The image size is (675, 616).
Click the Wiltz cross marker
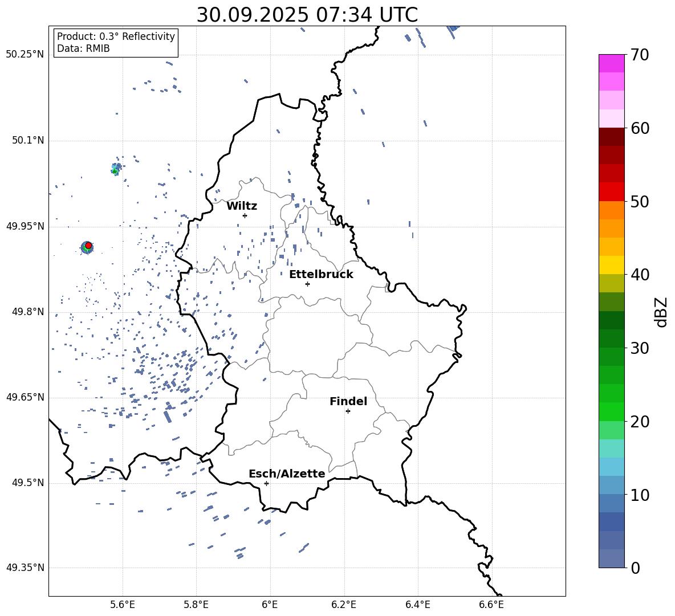coord(245,215)
